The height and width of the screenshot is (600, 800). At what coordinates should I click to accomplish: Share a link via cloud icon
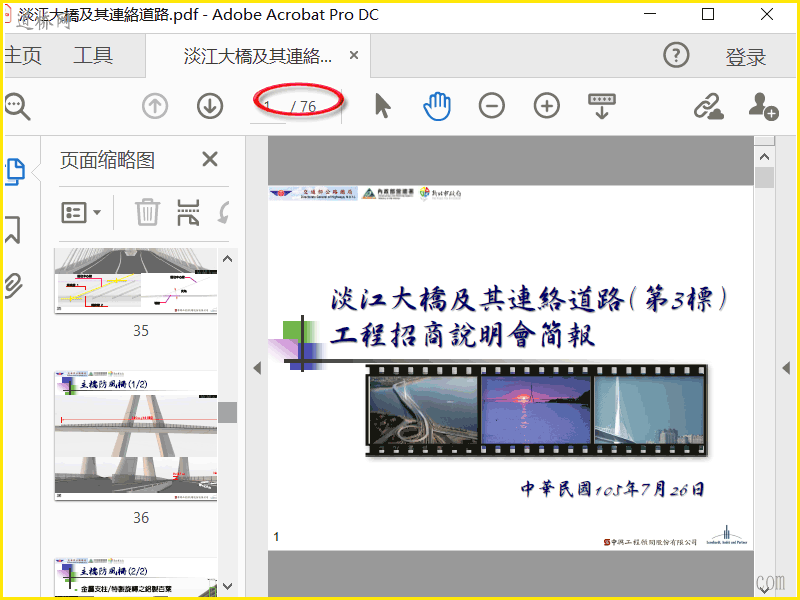click(x=709, y=106)
